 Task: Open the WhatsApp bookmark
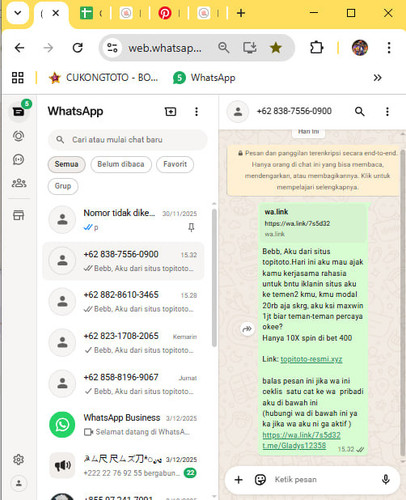tap(204, 78)
